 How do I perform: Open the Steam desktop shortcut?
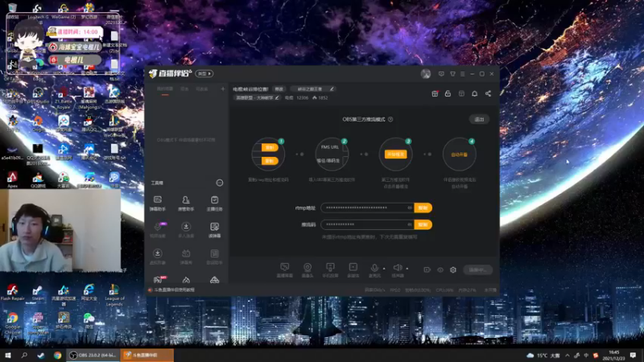38,293
